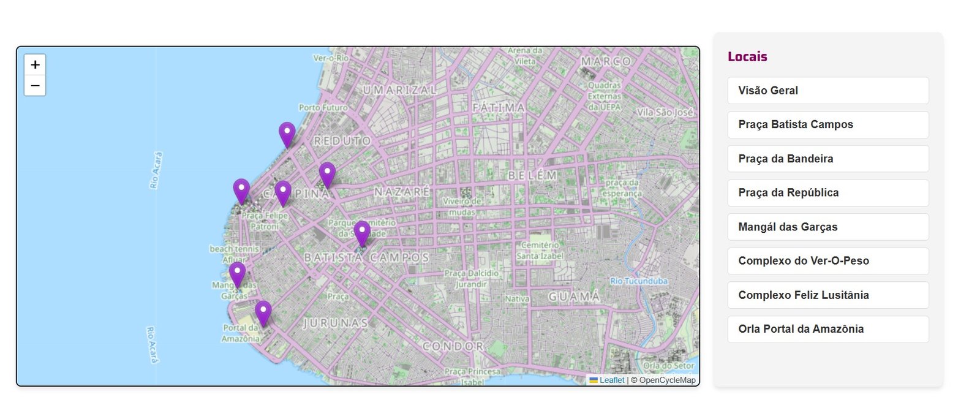This screenshot has height=397, width=980.
Task: Click the OpenCycleMap attribution text
Action: pos(667,380)
